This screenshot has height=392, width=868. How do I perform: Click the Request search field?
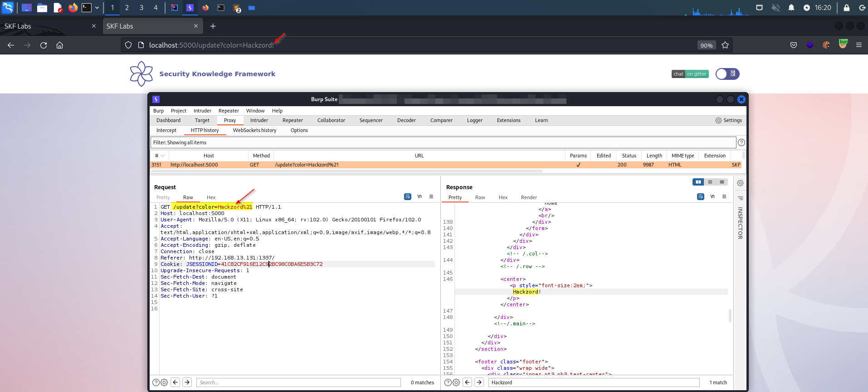[298, 382]
